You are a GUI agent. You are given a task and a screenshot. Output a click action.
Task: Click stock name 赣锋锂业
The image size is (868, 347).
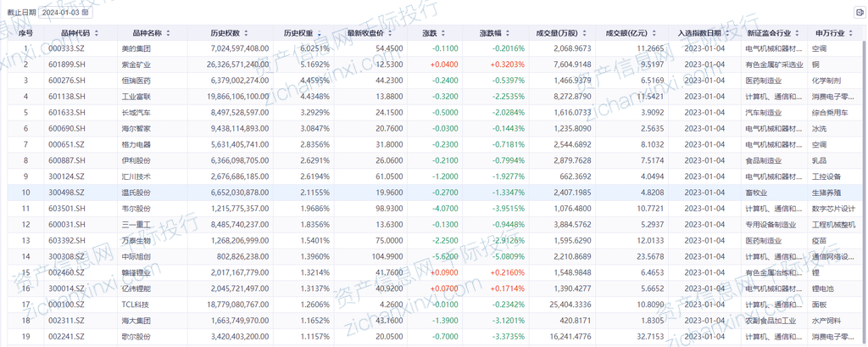point(136,273)
